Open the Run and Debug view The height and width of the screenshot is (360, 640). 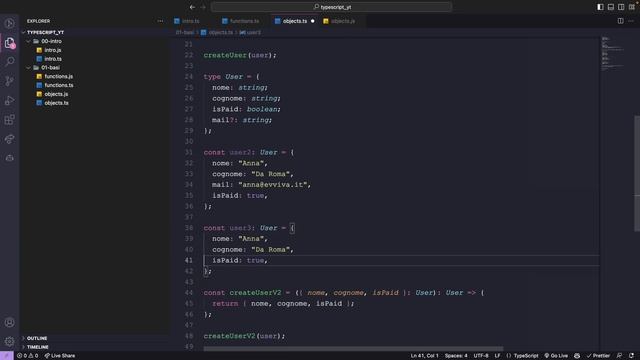9,100
